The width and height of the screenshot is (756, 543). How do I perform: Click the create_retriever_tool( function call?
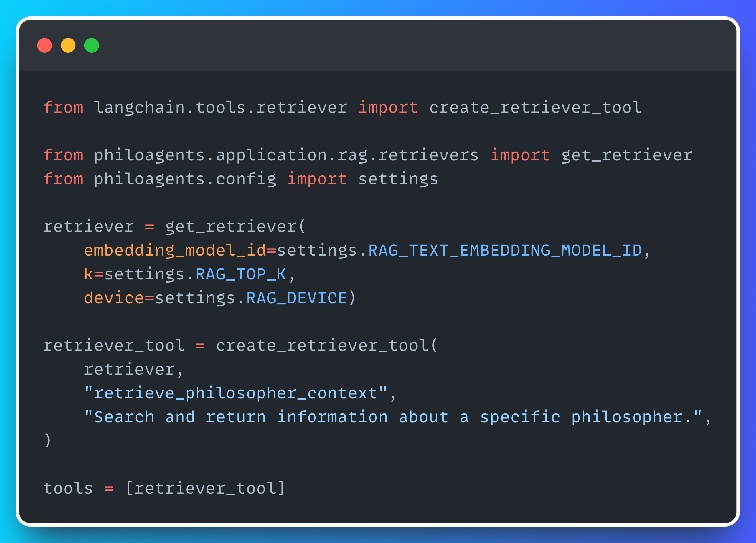(327, 345)
